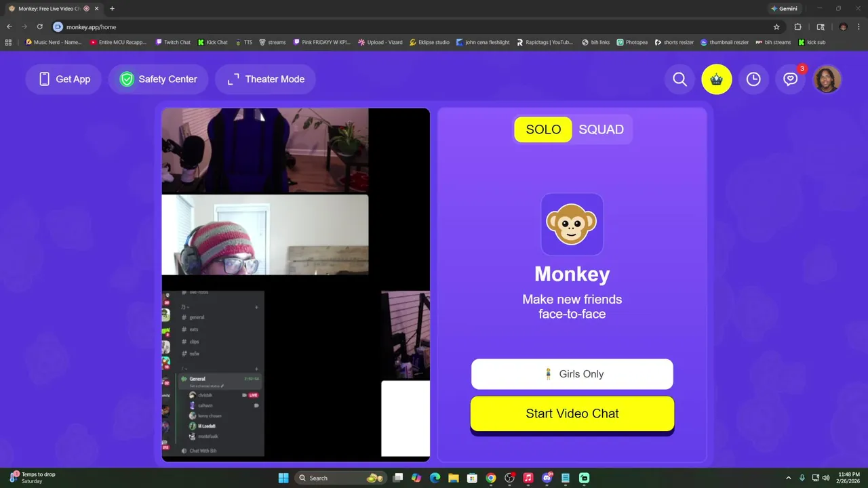Open the thumbnail resizer bookmark
Image resolution: width=868 pixels, height=488 pixels.
click(x=725, y=42)
